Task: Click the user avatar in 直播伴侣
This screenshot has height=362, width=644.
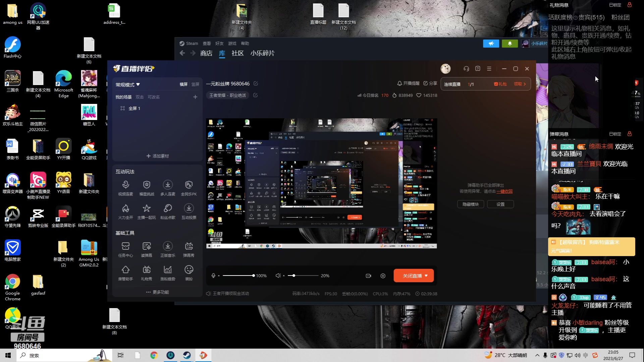Action: click(x=445, y=69)
